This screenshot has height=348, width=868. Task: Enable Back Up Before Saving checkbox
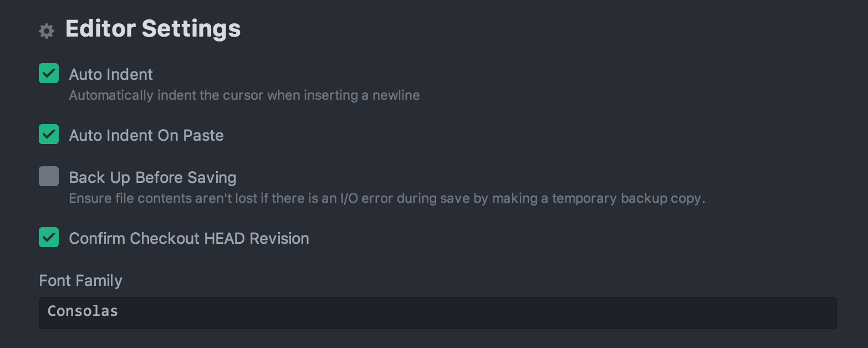pos(49,176)
